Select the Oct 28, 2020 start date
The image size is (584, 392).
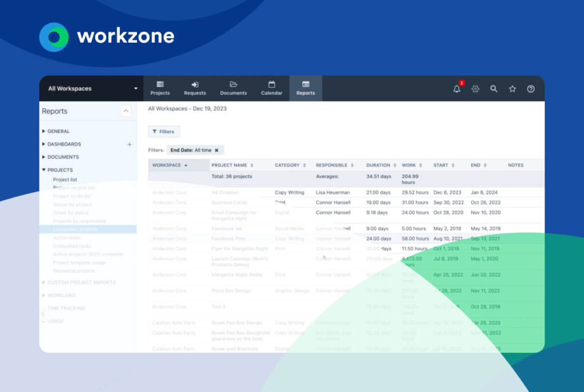click(448, 213)
